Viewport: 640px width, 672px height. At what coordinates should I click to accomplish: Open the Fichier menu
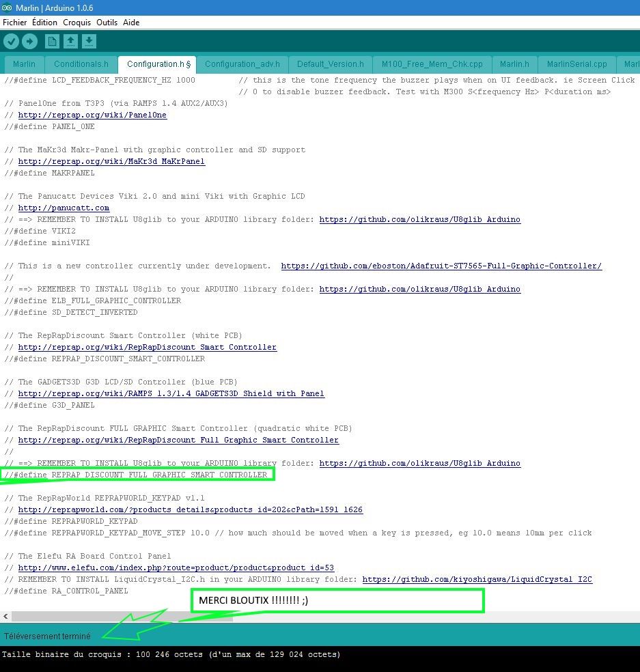[14, 23]
